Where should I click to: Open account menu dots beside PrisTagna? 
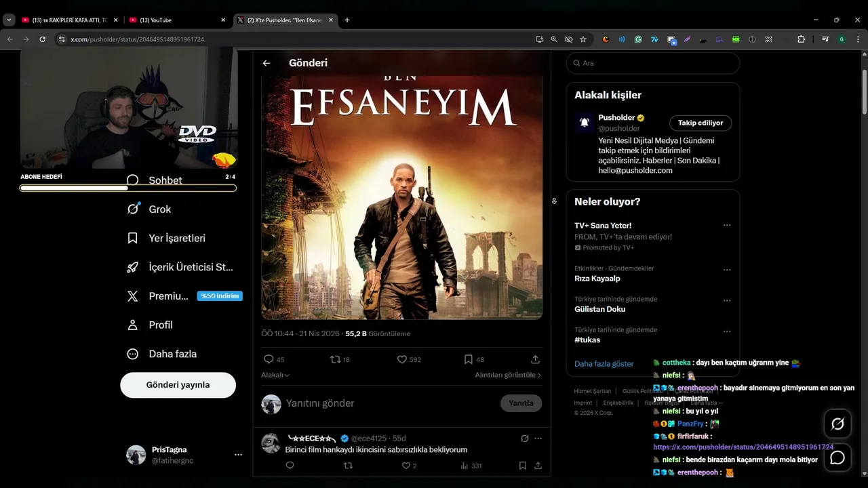(x=238, y=455)
